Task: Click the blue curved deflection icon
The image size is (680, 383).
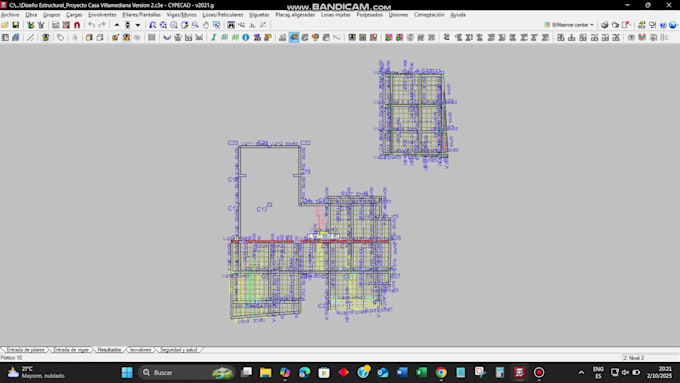Action: coord(167,38)
